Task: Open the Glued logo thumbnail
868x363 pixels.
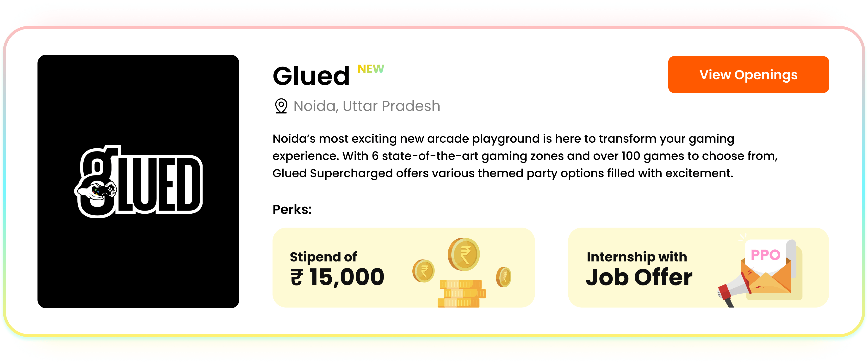Action: 138,181
